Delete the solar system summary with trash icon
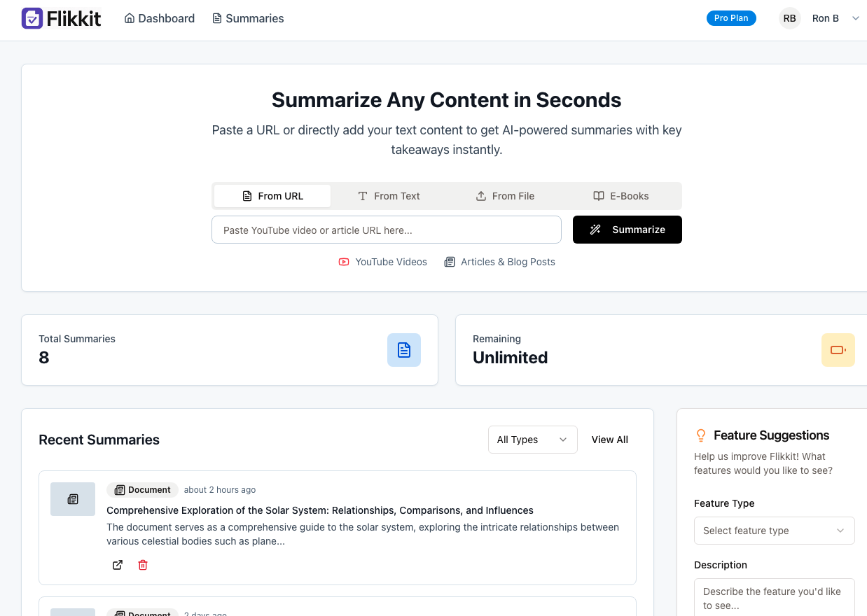 tap(143, 565)
